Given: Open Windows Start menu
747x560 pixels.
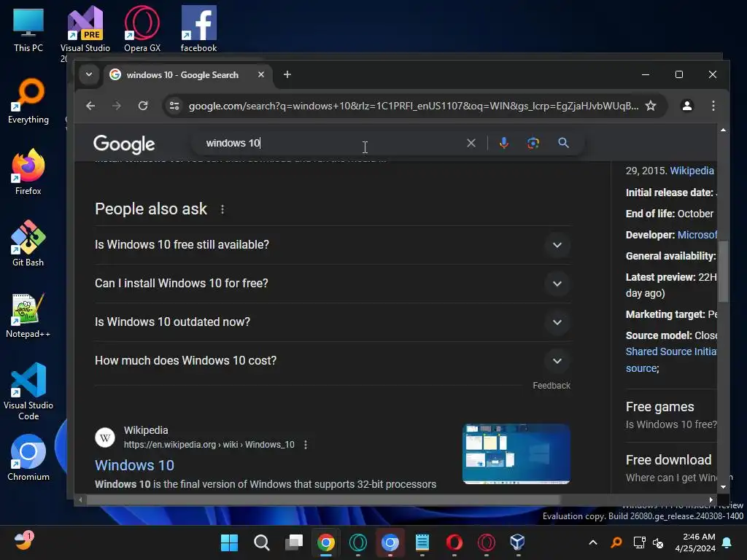Looking at the screenshot, I should [x=229, y=542].
